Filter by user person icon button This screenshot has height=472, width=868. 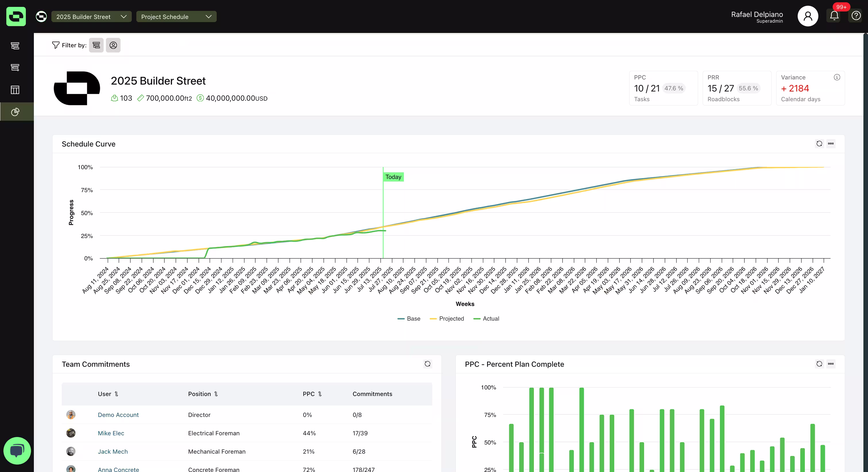pos(113,45)
